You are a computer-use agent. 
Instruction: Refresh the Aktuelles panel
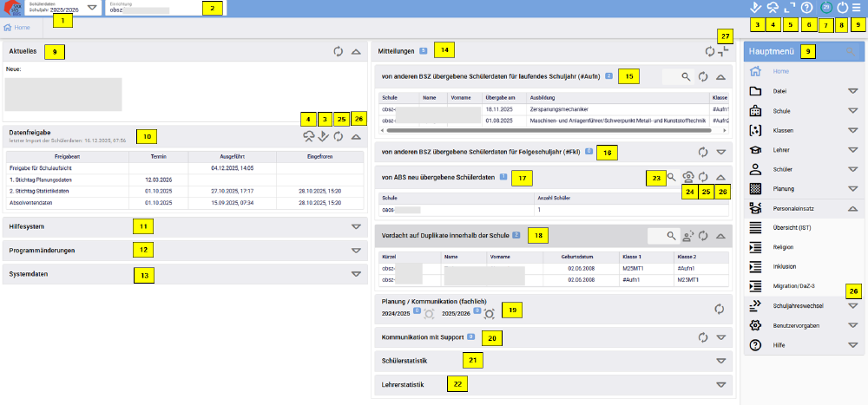pyautogui.click(x=338, y=52)
